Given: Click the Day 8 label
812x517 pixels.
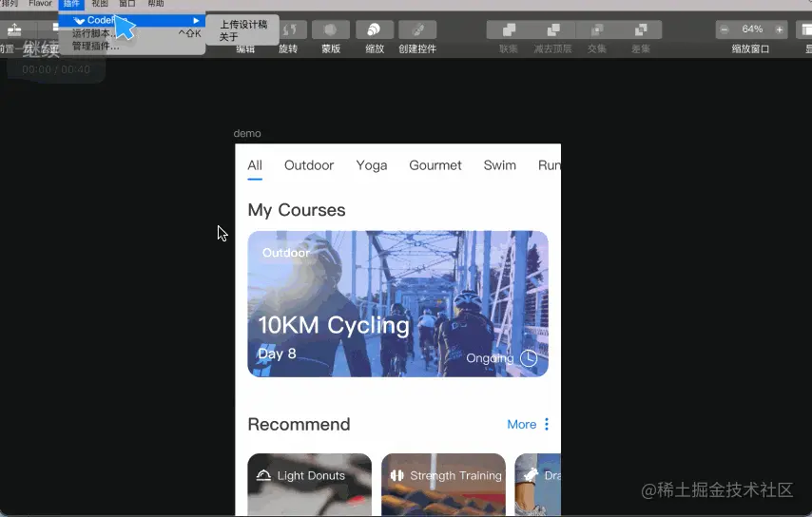Looking at the screenshot, I should (x=277, y=354).
